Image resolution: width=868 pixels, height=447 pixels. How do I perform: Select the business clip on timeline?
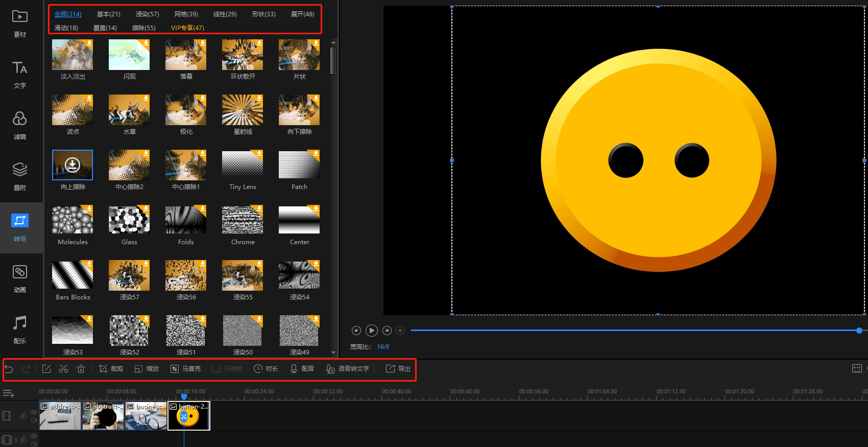click(147, 416)
